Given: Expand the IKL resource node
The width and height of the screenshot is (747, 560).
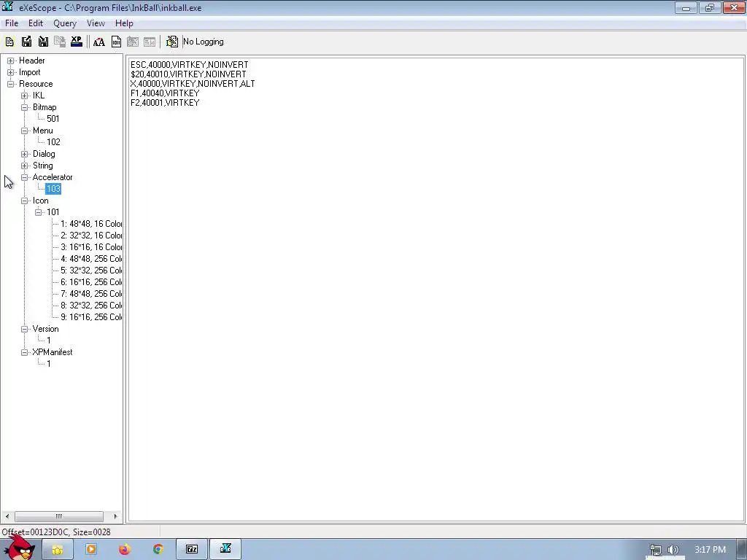Looking at the screenshot, I should 24,96.
